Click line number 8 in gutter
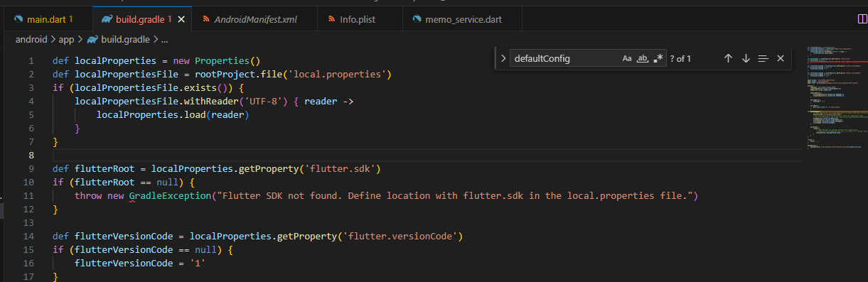This screenshot has width=868, height=282. (31, 155)
